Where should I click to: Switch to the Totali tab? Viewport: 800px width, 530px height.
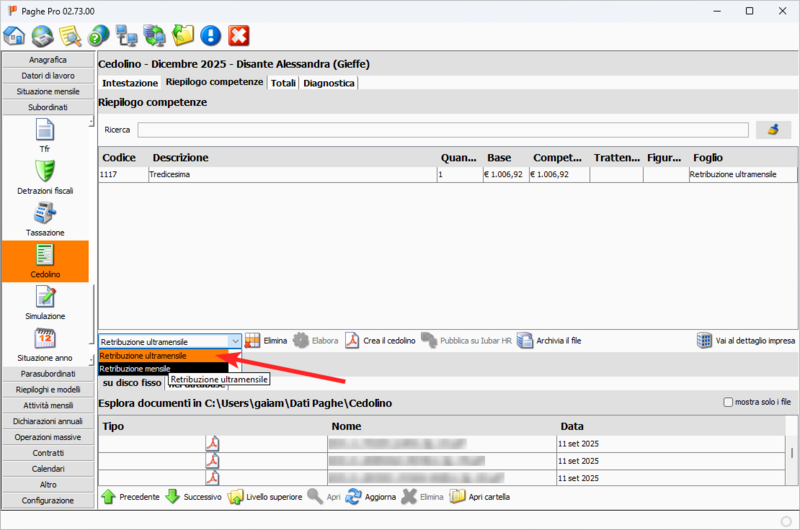pyautogui.click(x=283, y=83)
